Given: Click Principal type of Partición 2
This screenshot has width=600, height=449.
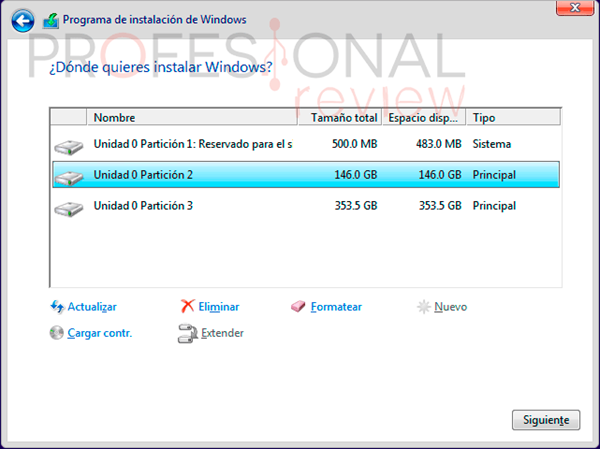Looking at the screenshot, I should click(x=494, y=175).
